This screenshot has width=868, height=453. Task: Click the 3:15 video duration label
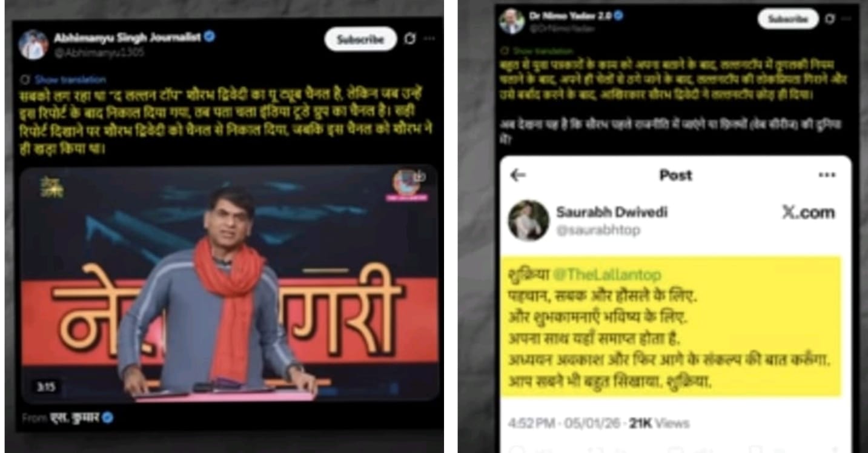point(45,387)
